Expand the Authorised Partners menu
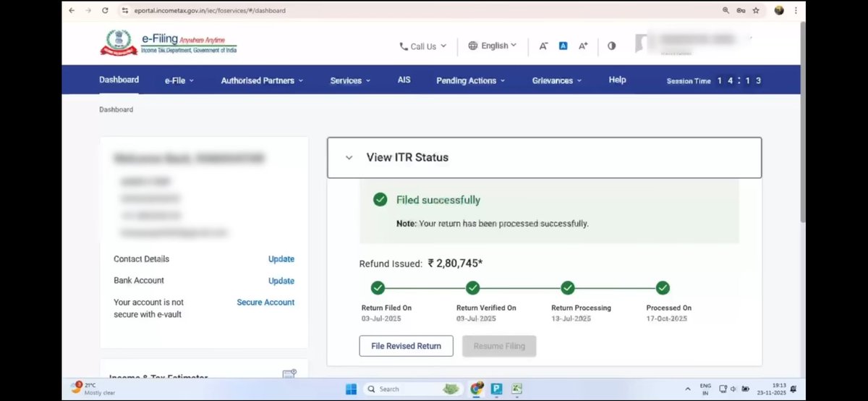868x401 pixels. point(262,80)
